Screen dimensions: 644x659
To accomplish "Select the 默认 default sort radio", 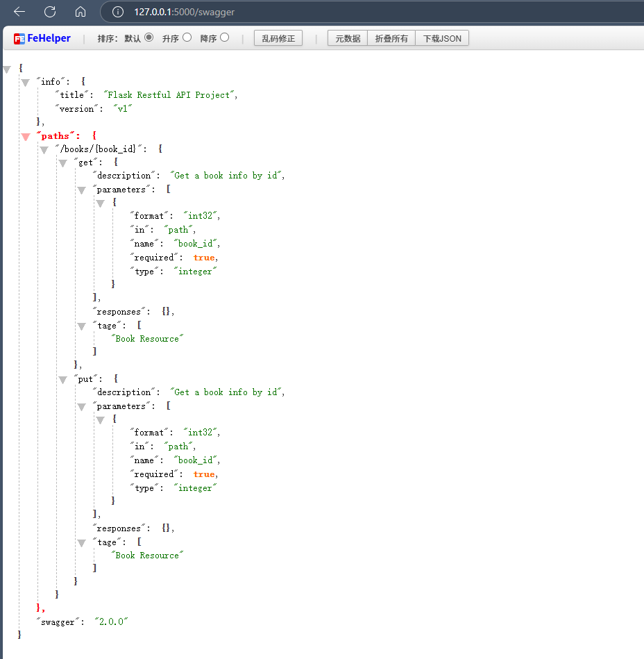I will 149,37.
